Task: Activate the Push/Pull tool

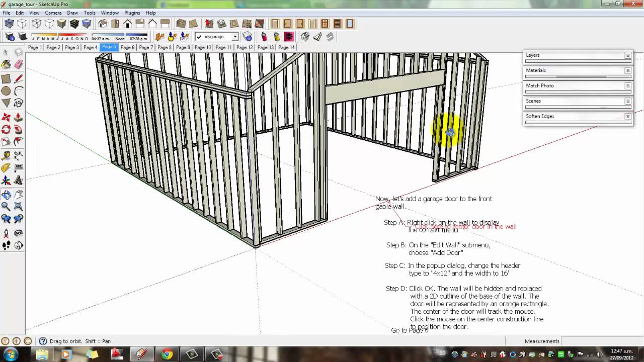Action: (19, 117)
